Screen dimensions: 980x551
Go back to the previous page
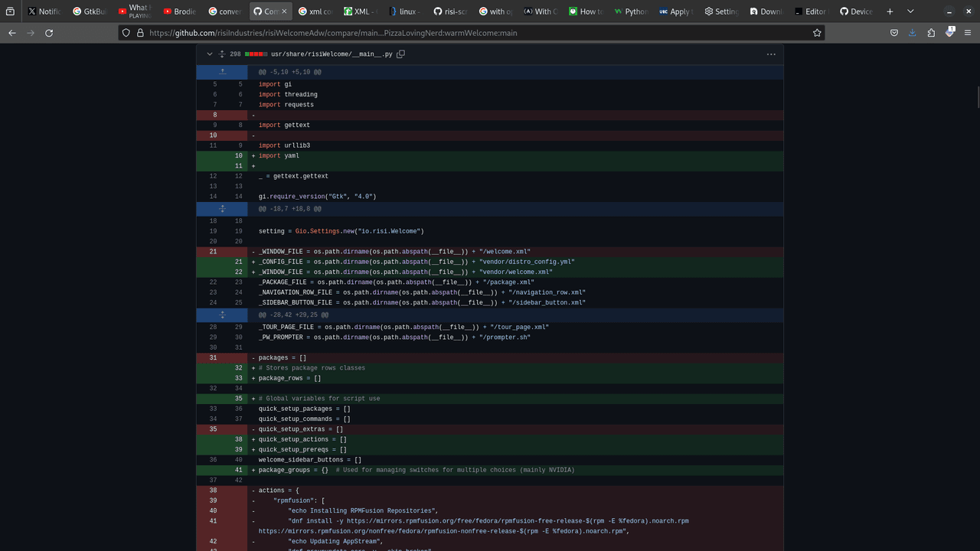point(12,33)
